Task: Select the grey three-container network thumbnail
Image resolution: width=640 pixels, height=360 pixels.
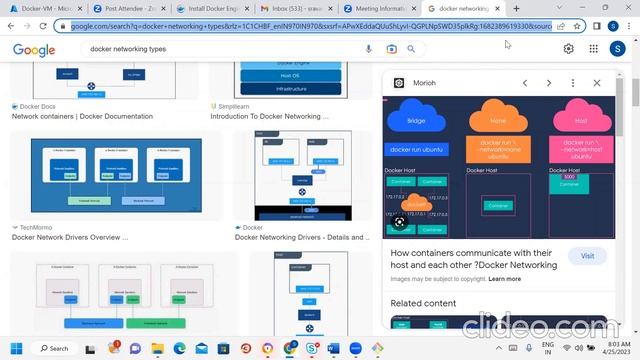Action: 124,296
